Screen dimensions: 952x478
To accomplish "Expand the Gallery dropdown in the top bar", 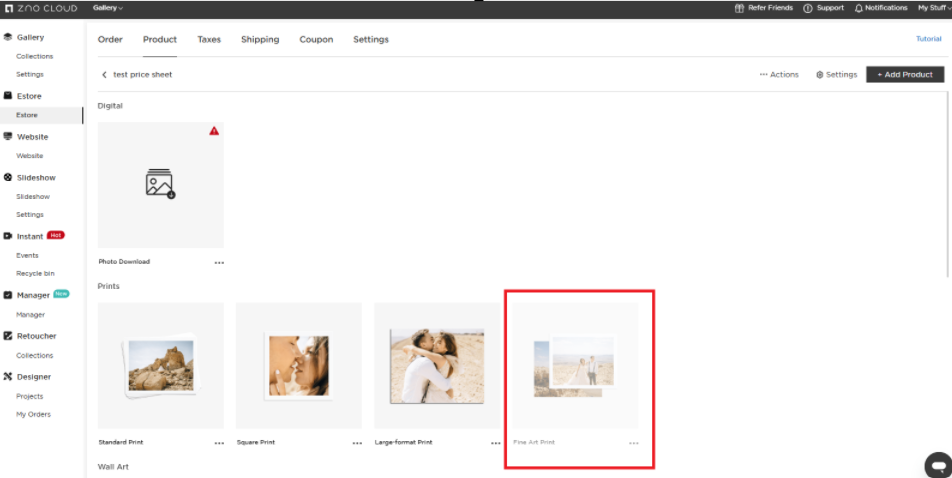I will (108, 8).
